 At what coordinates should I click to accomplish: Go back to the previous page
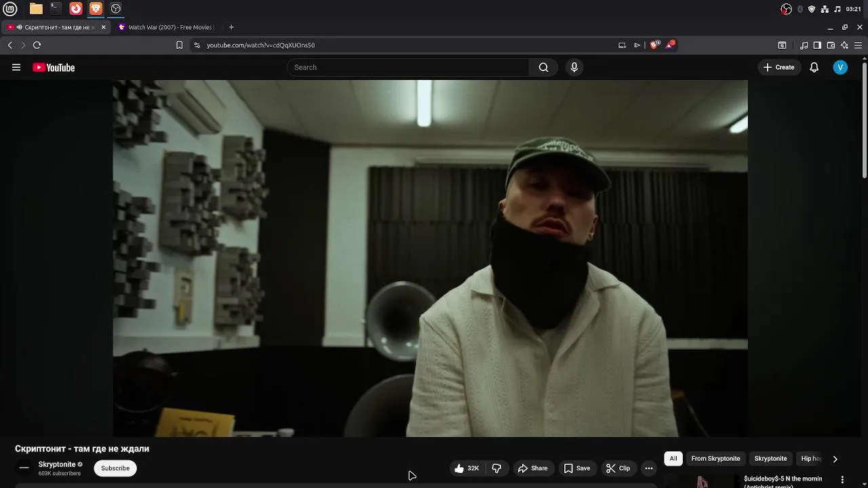point(9,45)
